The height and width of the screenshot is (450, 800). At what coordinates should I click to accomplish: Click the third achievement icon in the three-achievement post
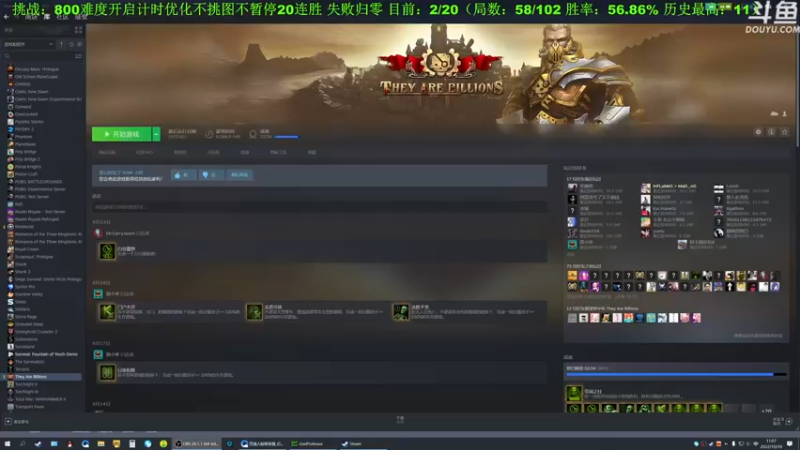(401, 312)
